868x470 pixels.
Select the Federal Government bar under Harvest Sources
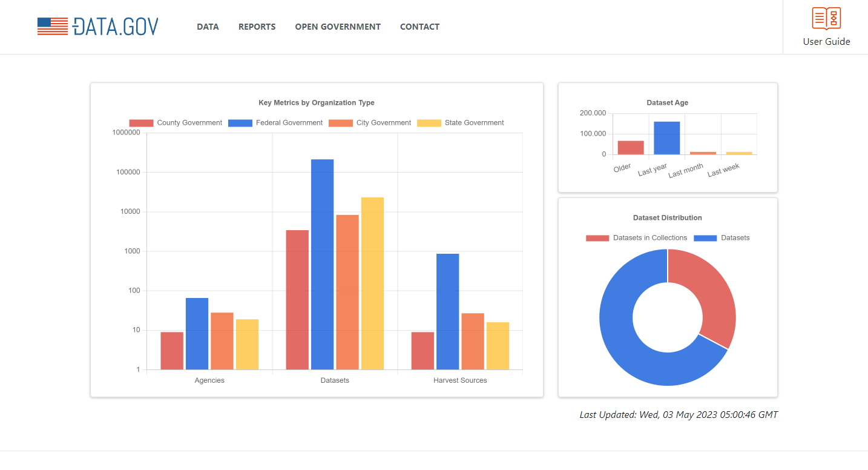pyautogui.click(x=447, y=311)
